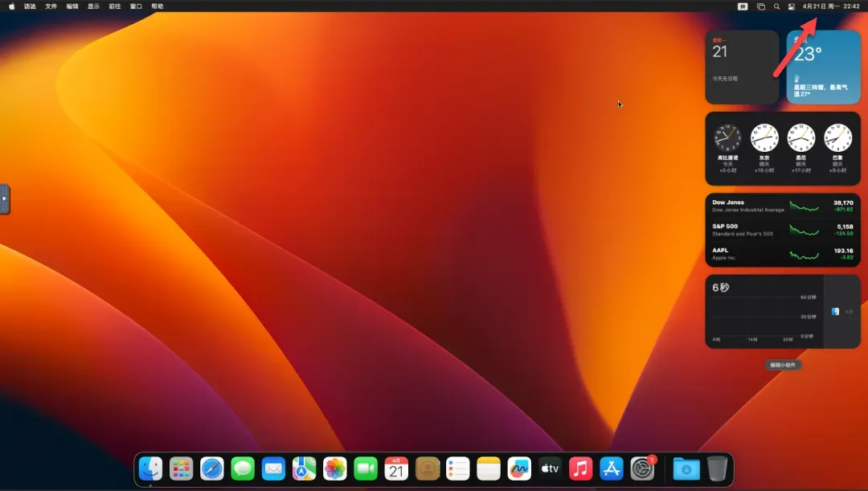Open the Trash in the Dock
Image resolution: width=868 pixels, height=491 pixels.
coord(718,468)
